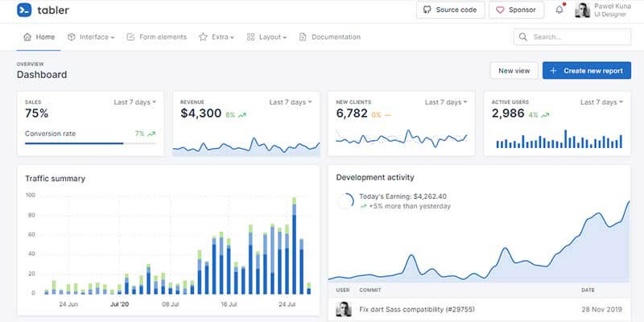Click Create new report button

(586, 71)
